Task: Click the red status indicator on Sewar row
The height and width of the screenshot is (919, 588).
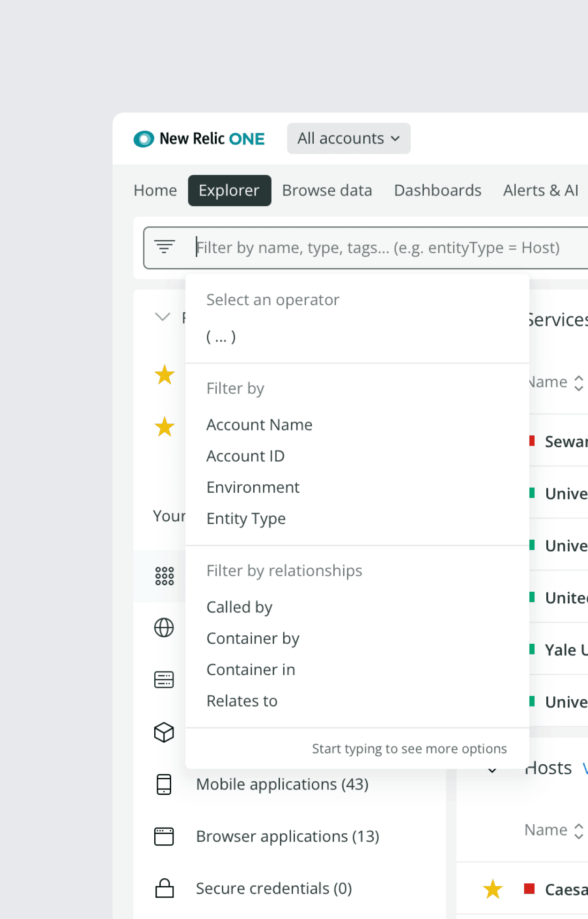Action: pyautogui.click(x=532, y=440)
